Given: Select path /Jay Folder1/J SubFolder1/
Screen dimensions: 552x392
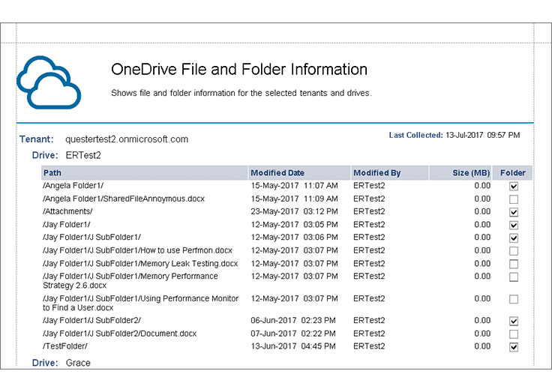Looking at the screenshot, I should 92,237.
